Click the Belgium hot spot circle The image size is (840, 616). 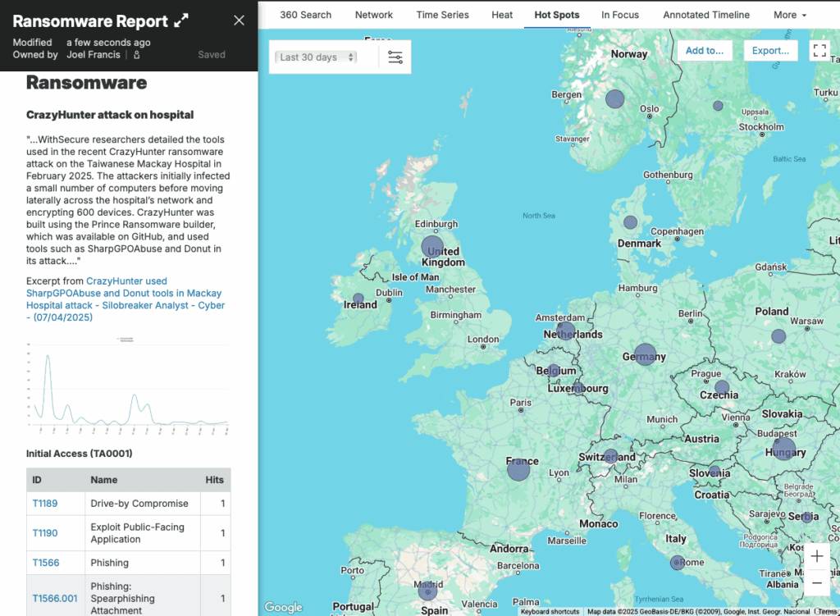pos(555,371)
